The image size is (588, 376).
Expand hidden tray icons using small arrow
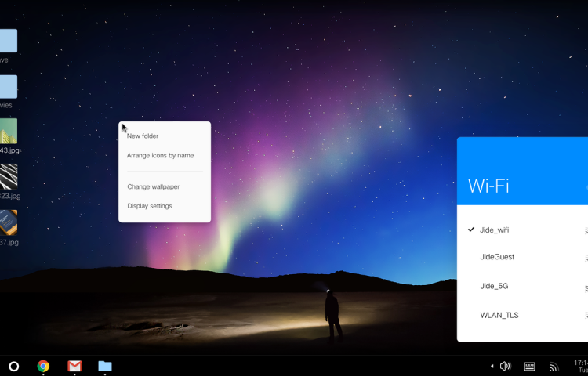point(492,366)
